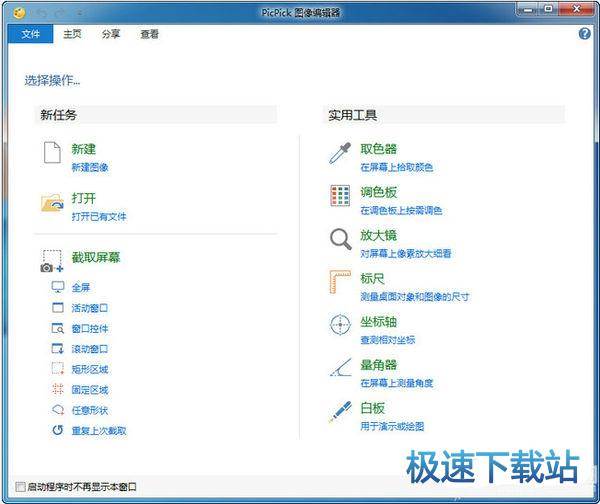Image resolution: width=600 pixels, height=504 pixels.
Task: Select the 窗口控件 capture link
Action: coord(90,328)
